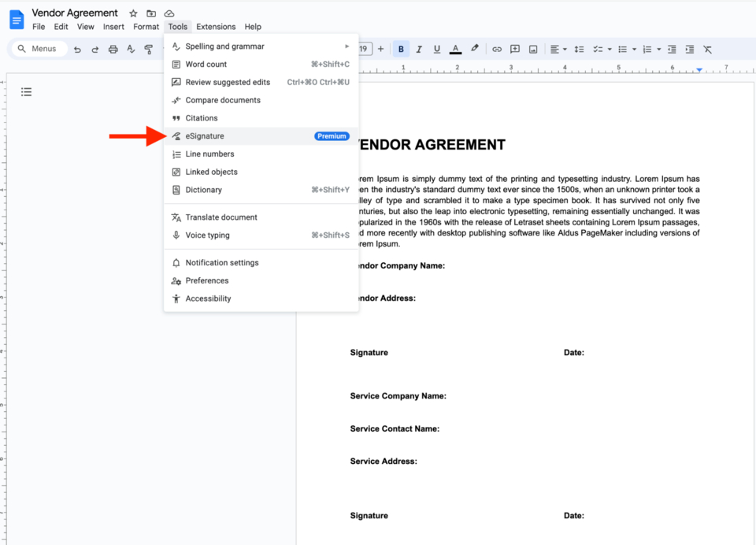Choose Translate document
Screen dimensions: 756x545
pos(261,217)
